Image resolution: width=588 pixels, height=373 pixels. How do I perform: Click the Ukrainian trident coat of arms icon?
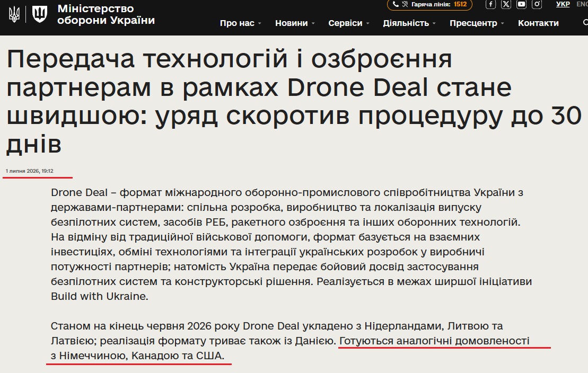pos(14,14)
